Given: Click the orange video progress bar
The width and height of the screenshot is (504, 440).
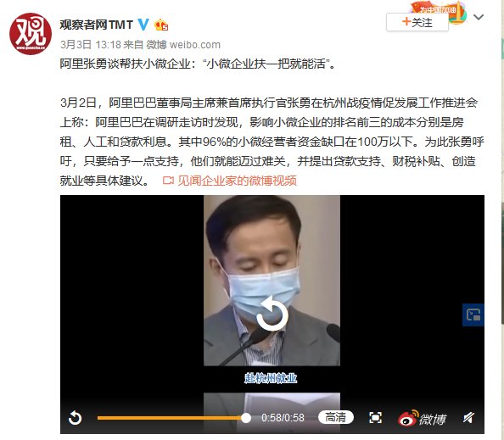Looking at the screenshot, I should click(x=171, y=418).
